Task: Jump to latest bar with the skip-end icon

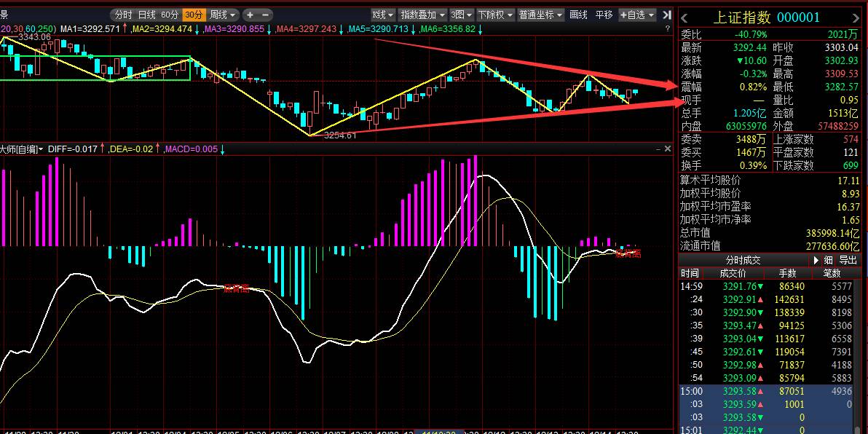Action: point(666,15)
